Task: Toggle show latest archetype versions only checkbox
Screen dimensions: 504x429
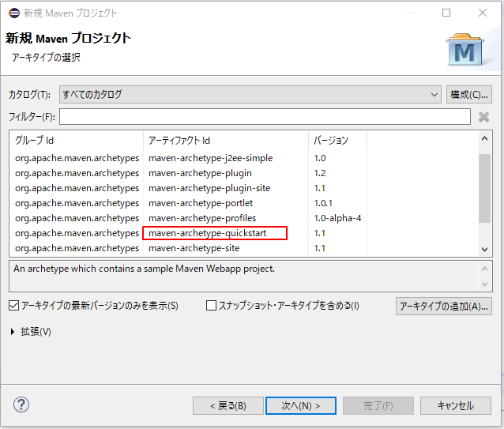Action: (14, 306)
